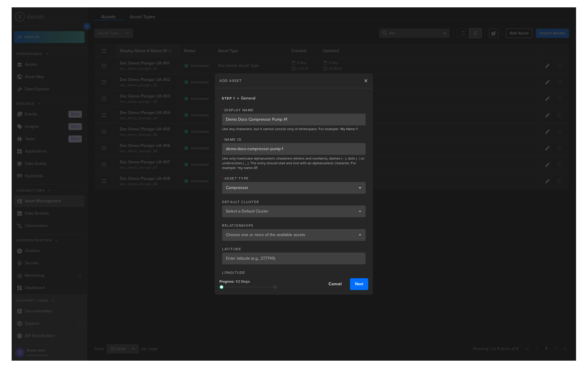The width and height of the screenshot is (588, 368).
Task: Focus the Name ID input field
Action: (294, 149)
